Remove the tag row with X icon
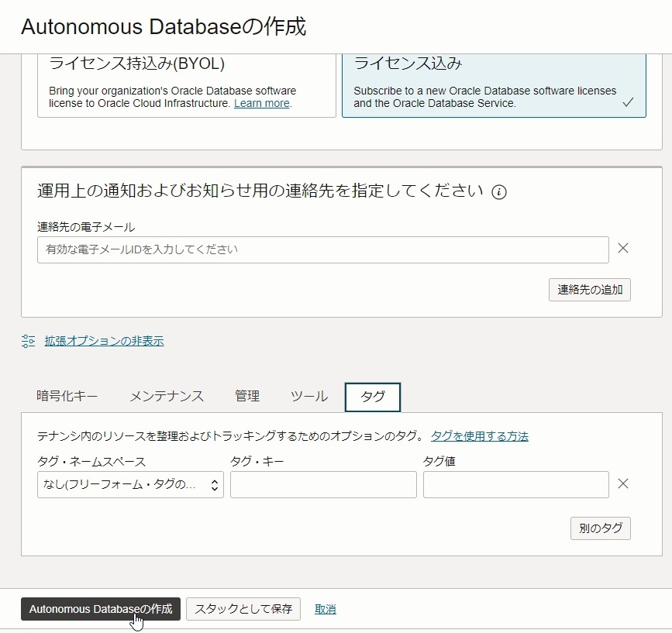 (x=622, y=483)
